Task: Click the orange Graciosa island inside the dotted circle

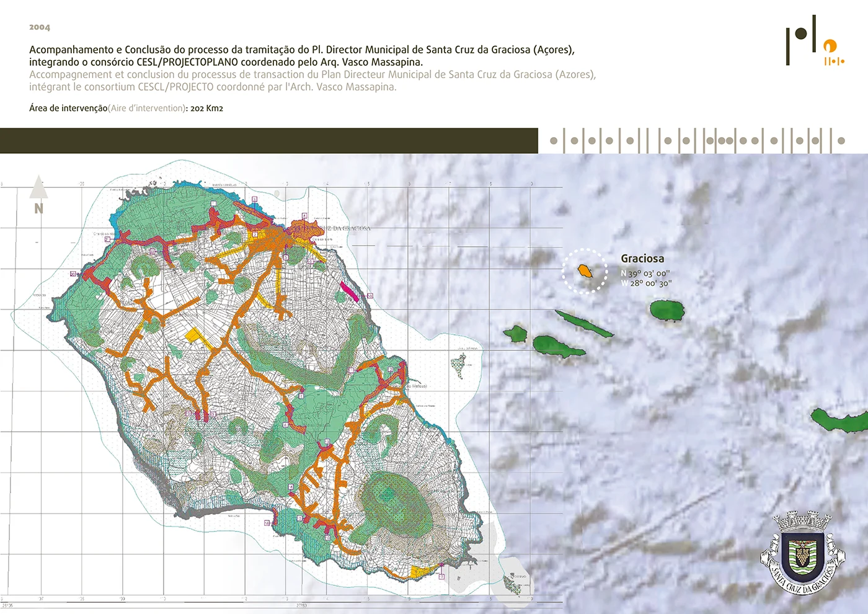Action: (585, 270)
